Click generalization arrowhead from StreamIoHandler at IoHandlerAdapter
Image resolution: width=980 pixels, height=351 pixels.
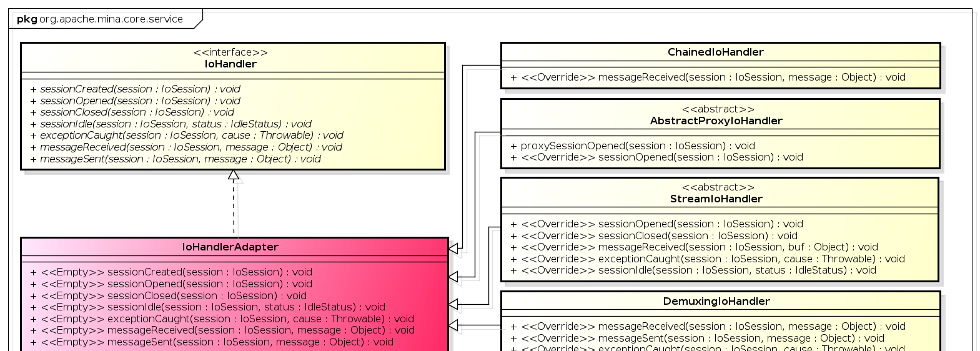pos(454,304)
